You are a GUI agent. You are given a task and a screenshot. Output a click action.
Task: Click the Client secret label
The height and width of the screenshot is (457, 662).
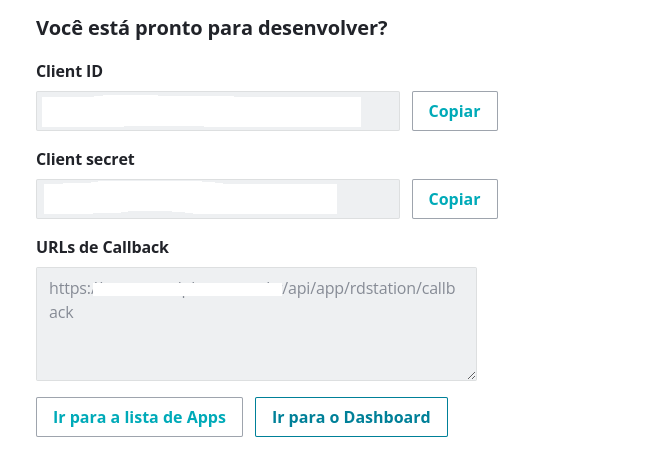(x=85, y=159)
